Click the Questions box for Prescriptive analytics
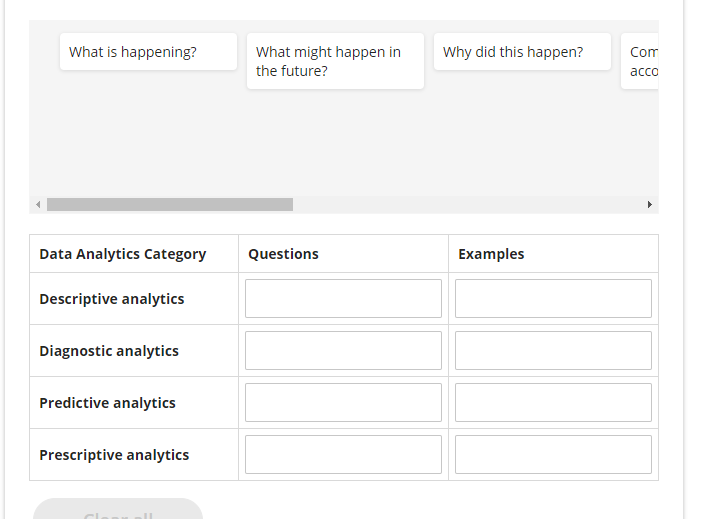This screenshot has height=519, width=706. [x=343, y=455]
